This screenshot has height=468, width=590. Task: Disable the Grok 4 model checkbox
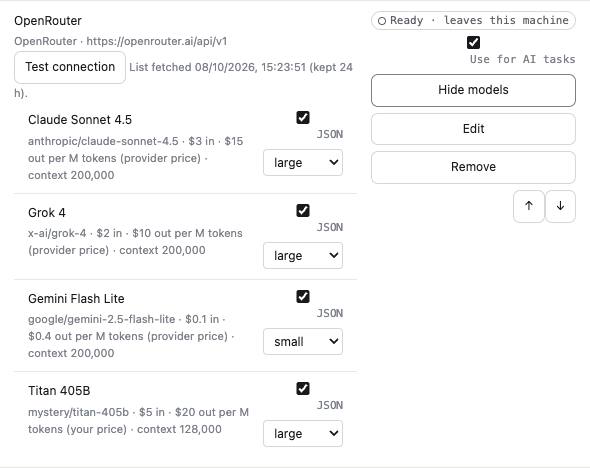coord(303,211)
